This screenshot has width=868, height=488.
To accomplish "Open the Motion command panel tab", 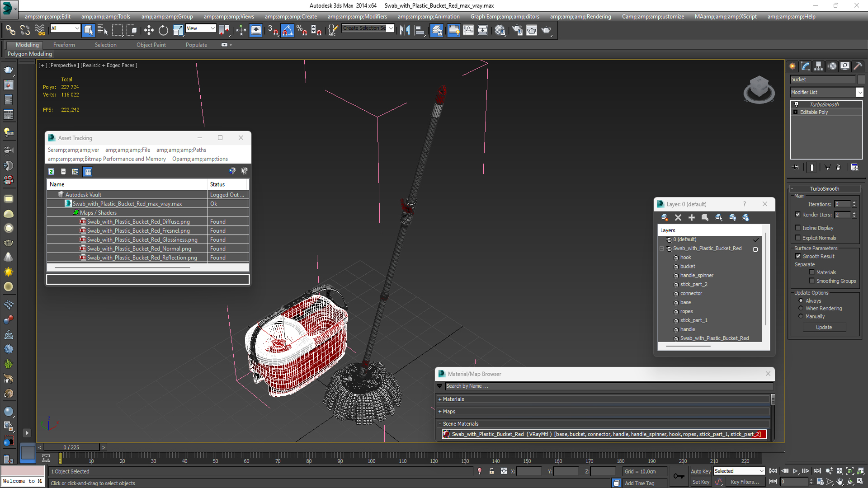I will (x=832, y=66).
